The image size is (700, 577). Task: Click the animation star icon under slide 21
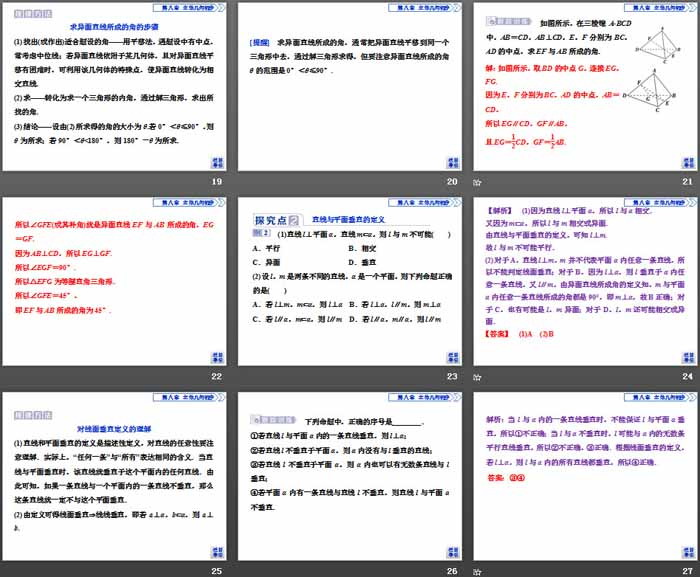[x=478, y=181]
